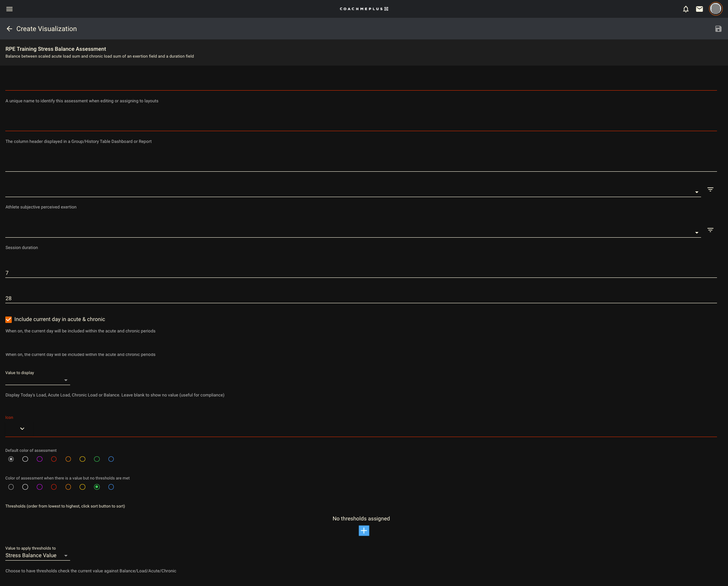Select purple color for no-threshold value

tap(39, 487)
